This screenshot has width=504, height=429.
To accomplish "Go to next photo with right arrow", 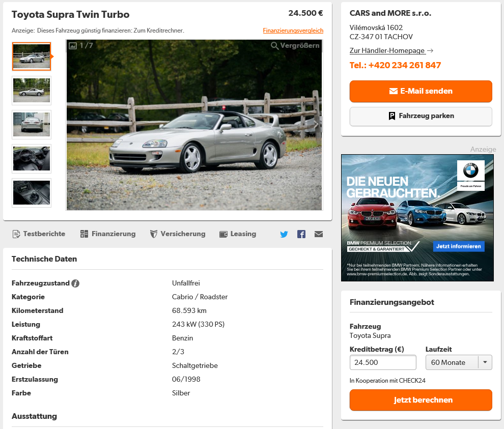I will (316, 125).
